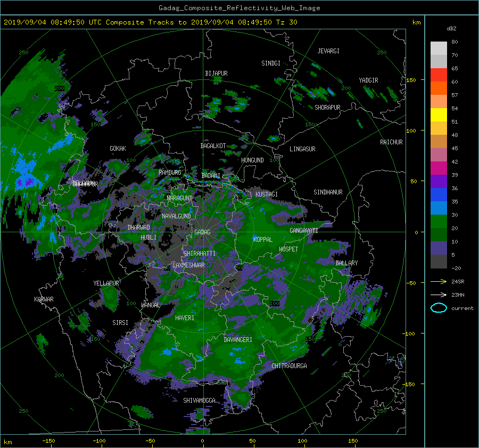Click the cyan current-track ellipse icon
Viewport: 479px width, 448px height.
pos(439,308)
